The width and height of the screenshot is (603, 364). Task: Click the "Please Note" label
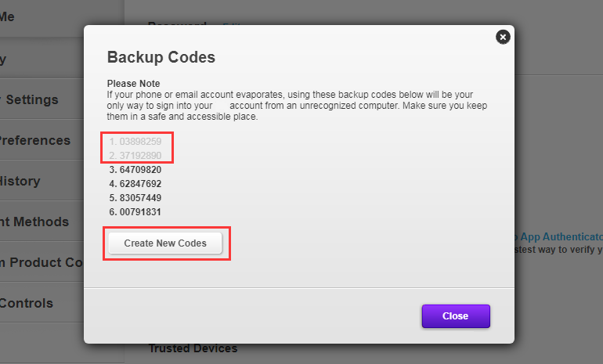[x=133, y=83]
